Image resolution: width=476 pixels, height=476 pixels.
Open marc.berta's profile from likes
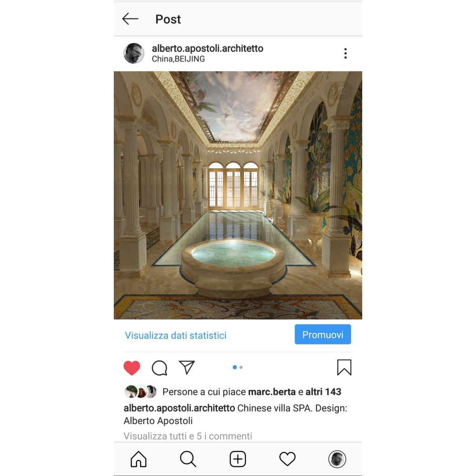tap(271, 391)
